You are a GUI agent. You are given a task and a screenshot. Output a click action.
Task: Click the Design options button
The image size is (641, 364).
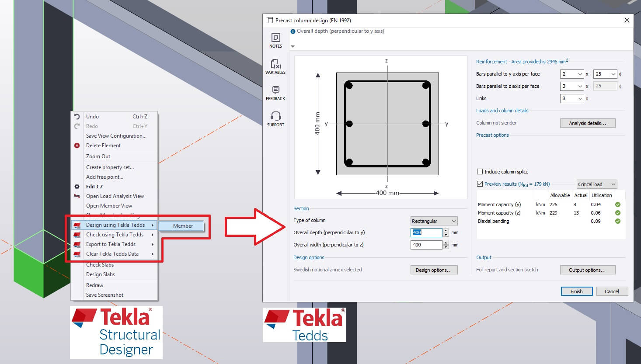tap(434, 270)
